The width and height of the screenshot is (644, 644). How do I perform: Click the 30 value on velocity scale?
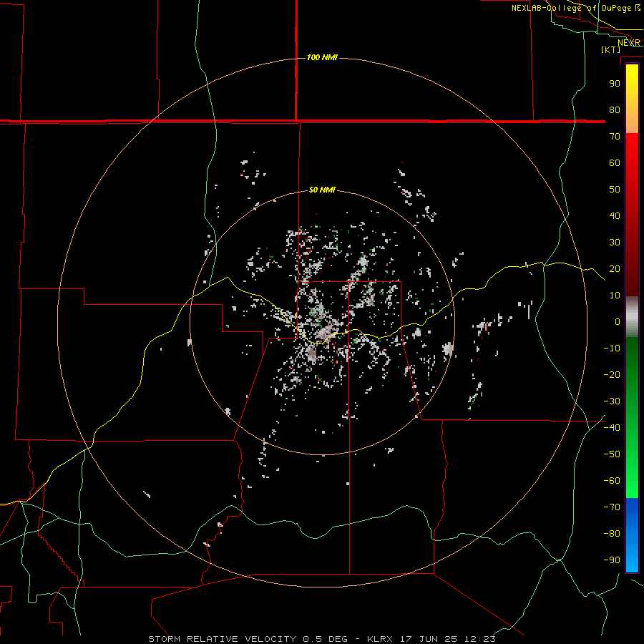(x=615, y=243)
